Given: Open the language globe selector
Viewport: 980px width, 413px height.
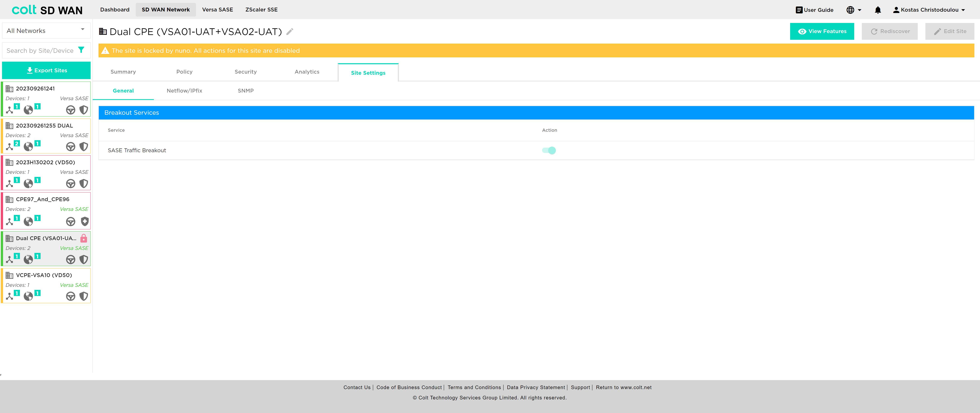Looking at the screenshot, I should click(x=854, y=10).
